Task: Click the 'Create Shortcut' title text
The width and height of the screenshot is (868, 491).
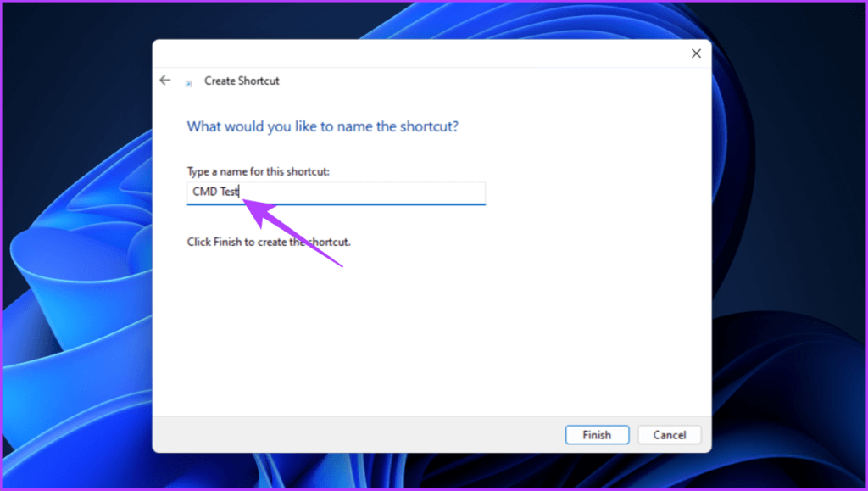Action: 242,81
